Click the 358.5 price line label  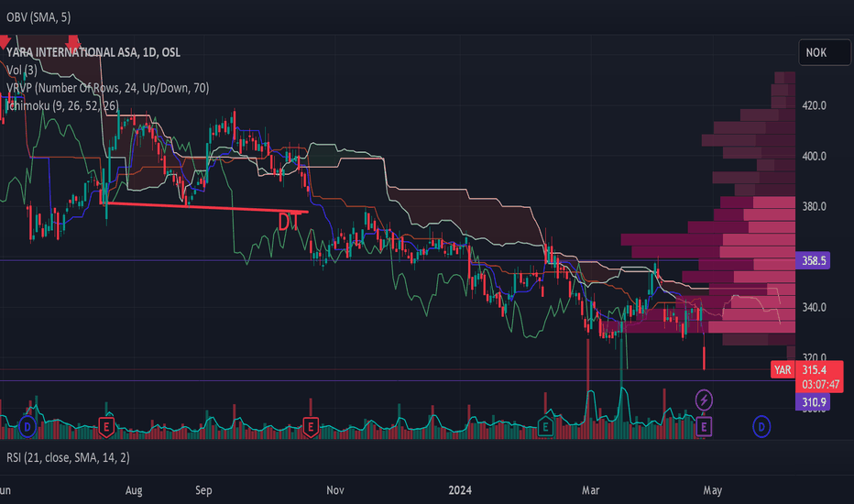click(x=813, y=260)
